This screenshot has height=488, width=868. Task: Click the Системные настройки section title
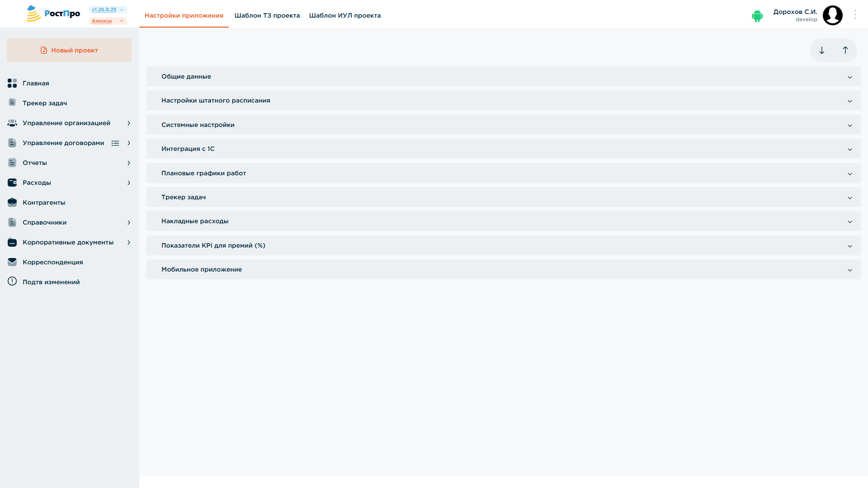tap(198, 125)
